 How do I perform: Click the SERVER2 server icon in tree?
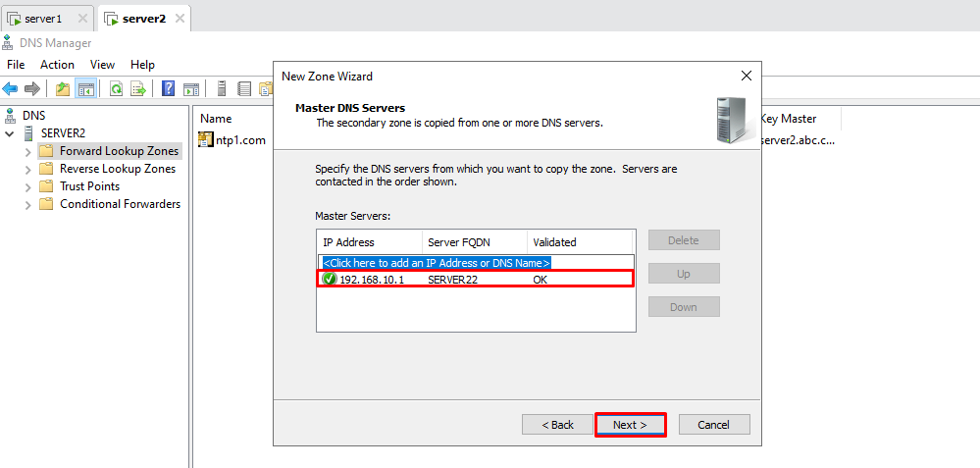[x=28, y=133]
